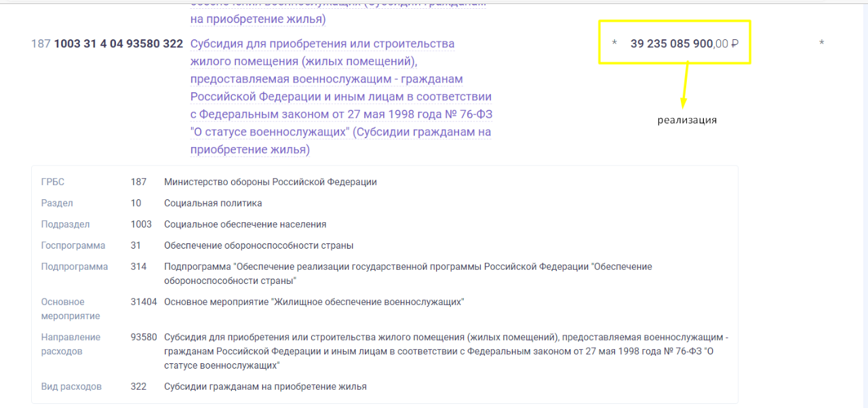The image size is (868, 408).
Task: Click the Раздел row label
Action: click(x=57, y=203)
